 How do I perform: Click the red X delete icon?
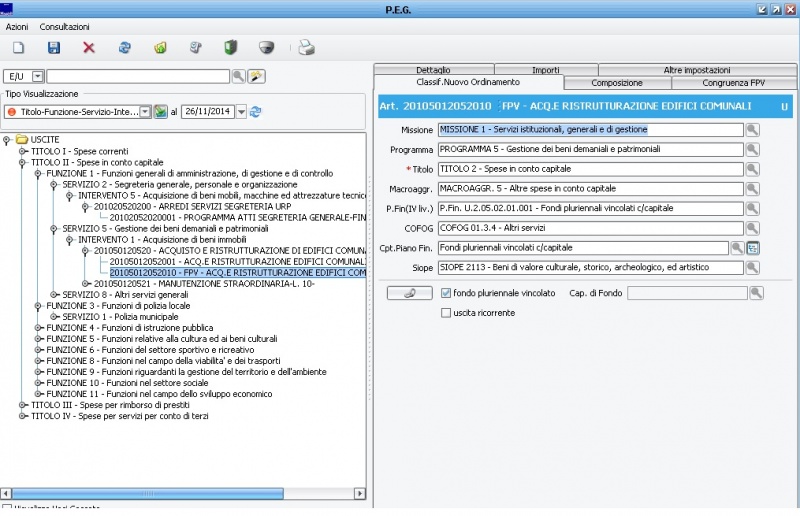(x=89, y=47)
